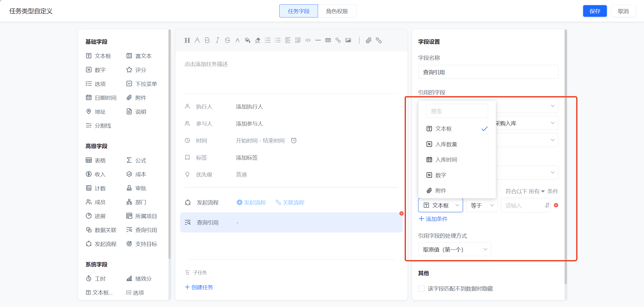Click the alarm clock reminder icon
This screenshot has width=644, height=307.
pyautogui.click(x=294, y=140)
